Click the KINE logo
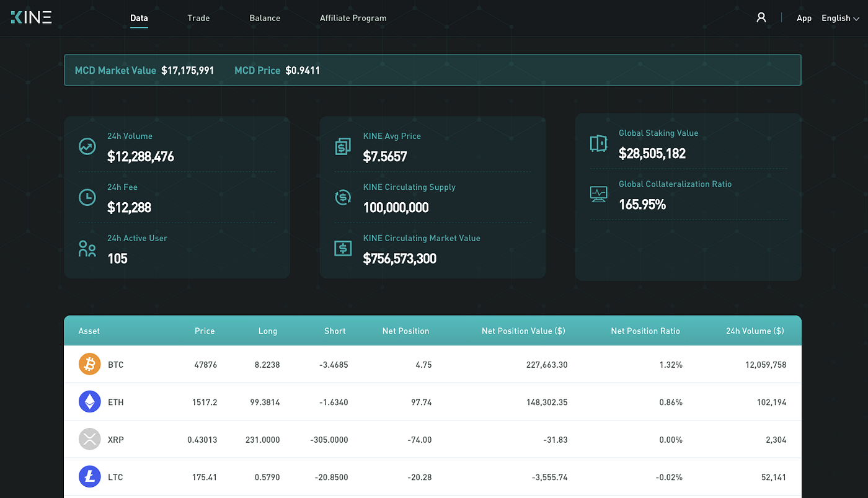 pyautogui.click(x=31, y=17)
